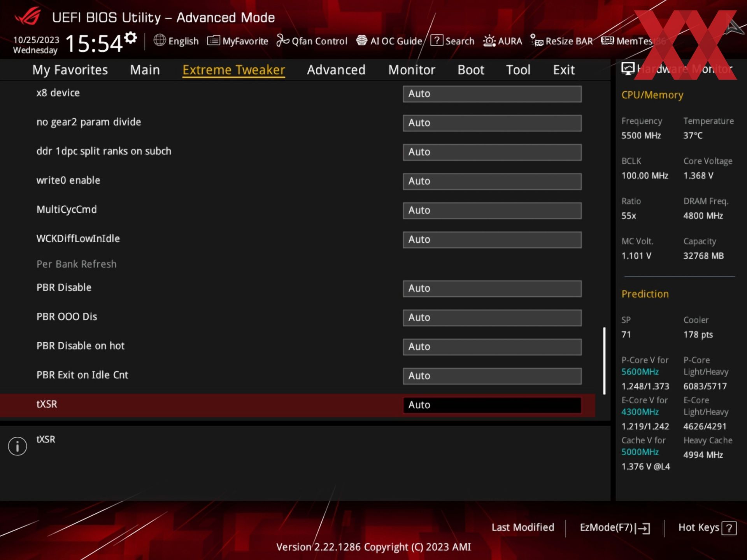Open MultiCycCmd Auto dropdown
Viewport: 747px width, 560px height.
(x=492, y=210)
